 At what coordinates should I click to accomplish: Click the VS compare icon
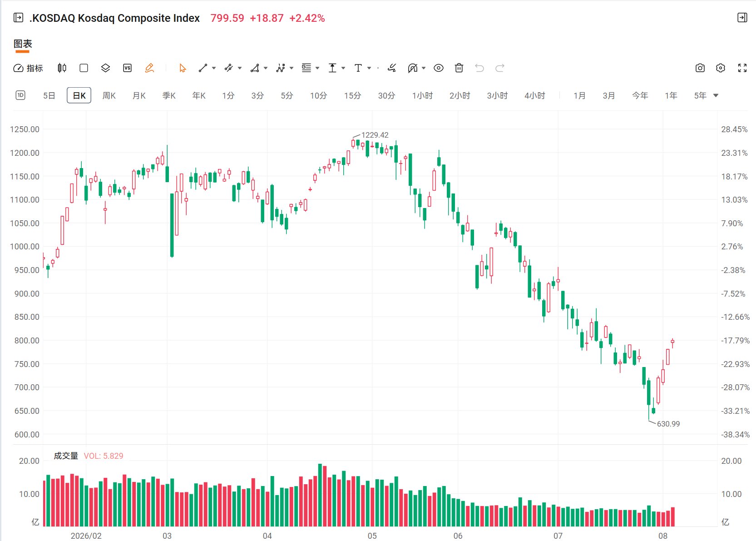pyautogui.click(x=128, y=68)
